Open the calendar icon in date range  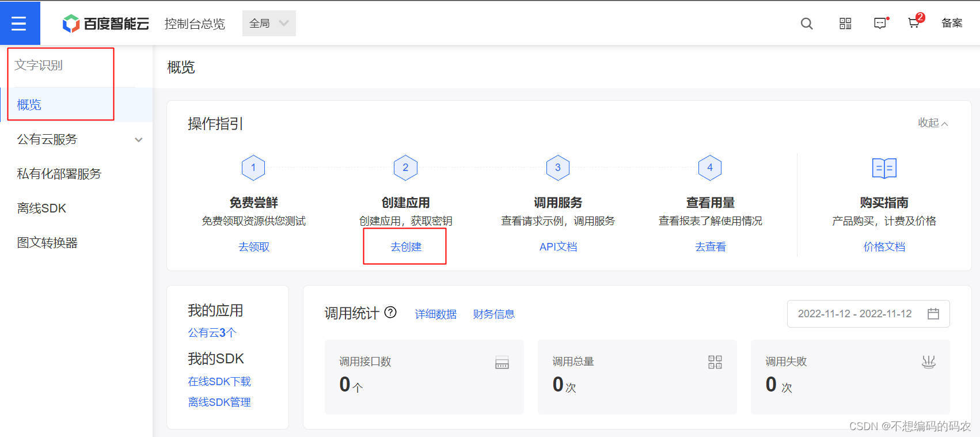(x=933, y=314)
